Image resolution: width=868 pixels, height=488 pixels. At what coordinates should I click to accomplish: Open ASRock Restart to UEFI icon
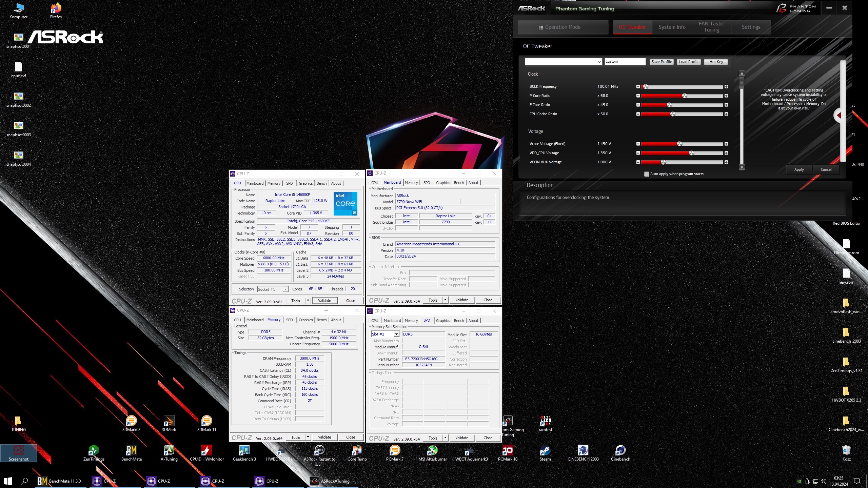319,455
